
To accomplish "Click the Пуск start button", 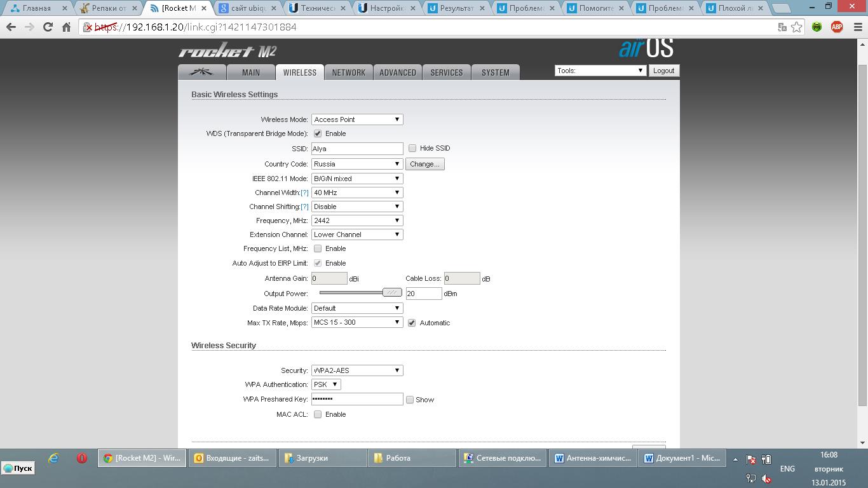I will coord(18,468).
